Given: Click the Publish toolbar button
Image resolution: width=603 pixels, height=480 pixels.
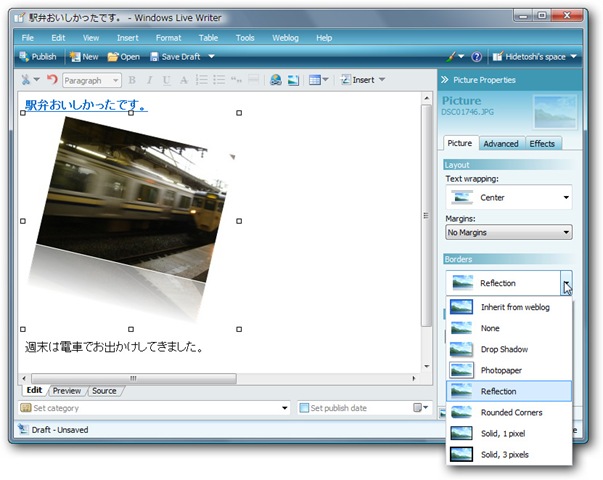Looking at the screenshot, I should coord(38,57).
